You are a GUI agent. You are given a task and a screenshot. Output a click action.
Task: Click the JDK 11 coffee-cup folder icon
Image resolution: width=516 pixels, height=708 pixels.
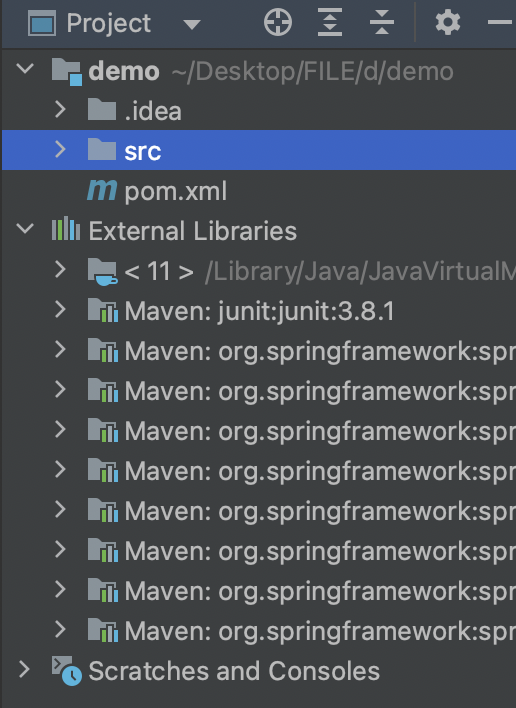103,272
